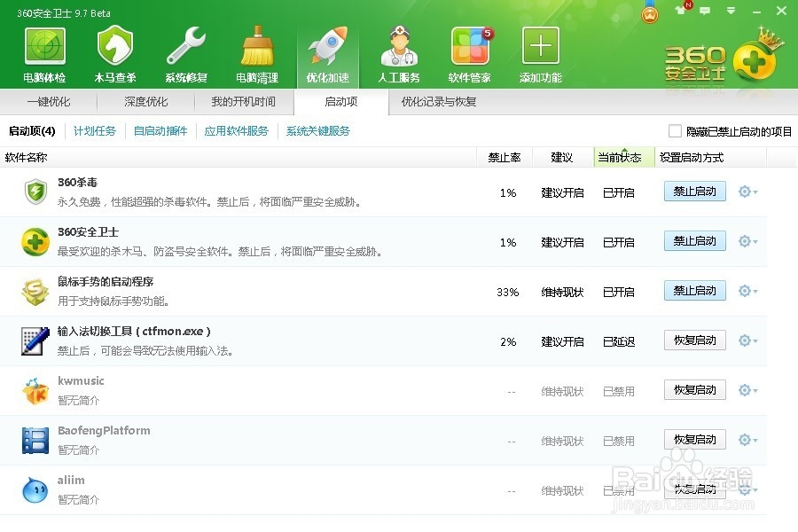Click the kwmusic application icon
This screenshot has height=532, width=798.
pos(35,389)
